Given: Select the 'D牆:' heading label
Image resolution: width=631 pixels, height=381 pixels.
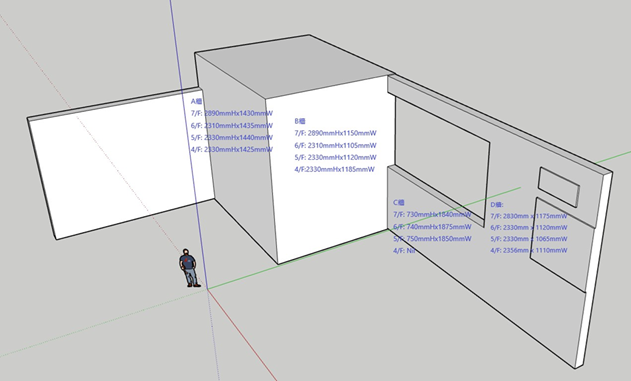Looking at the screenshot, I should click(497, 205).
